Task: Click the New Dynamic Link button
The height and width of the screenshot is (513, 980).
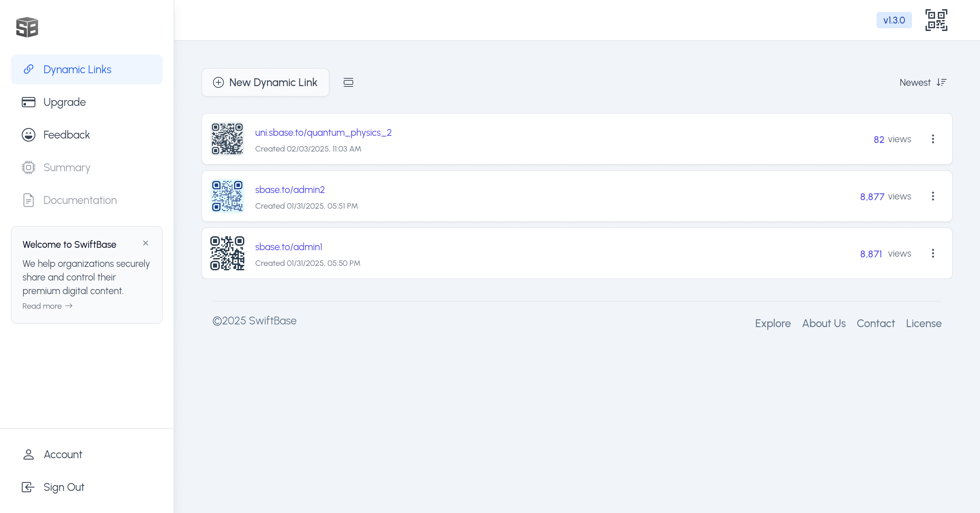Action: (x=265, y=82)
